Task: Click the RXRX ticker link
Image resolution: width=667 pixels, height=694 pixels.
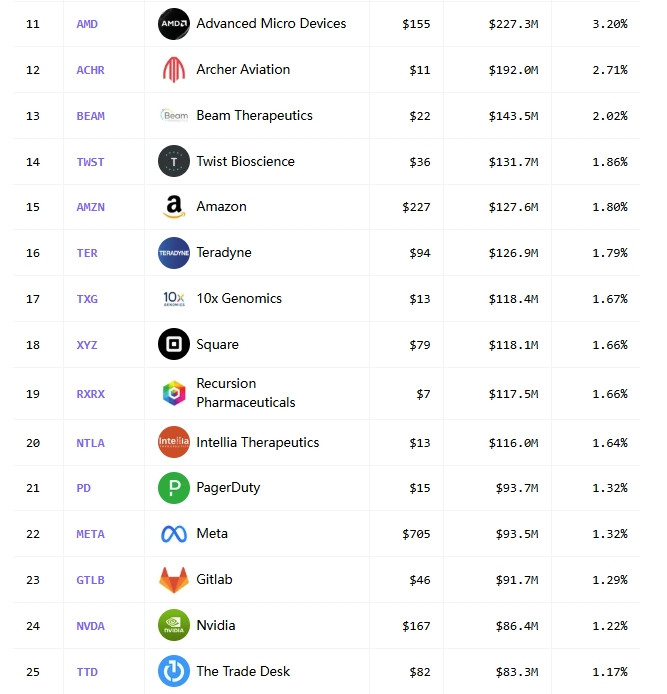Action: click(90, 394)
